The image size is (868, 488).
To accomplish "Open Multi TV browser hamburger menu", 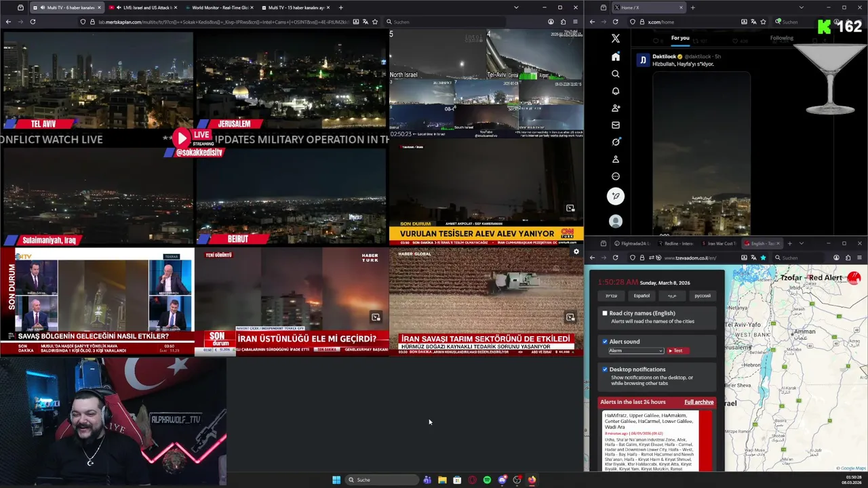I will [576, 22].
